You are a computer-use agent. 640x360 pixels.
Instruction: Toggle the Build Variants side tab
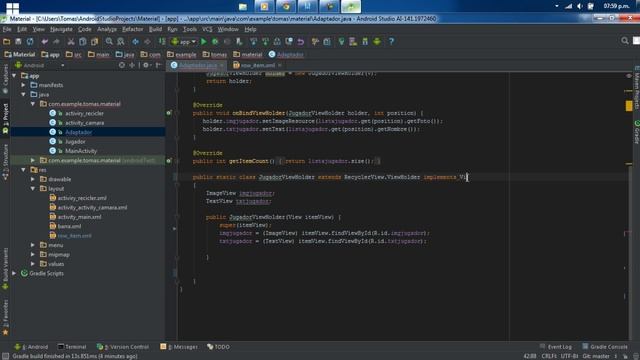point(5,269)
